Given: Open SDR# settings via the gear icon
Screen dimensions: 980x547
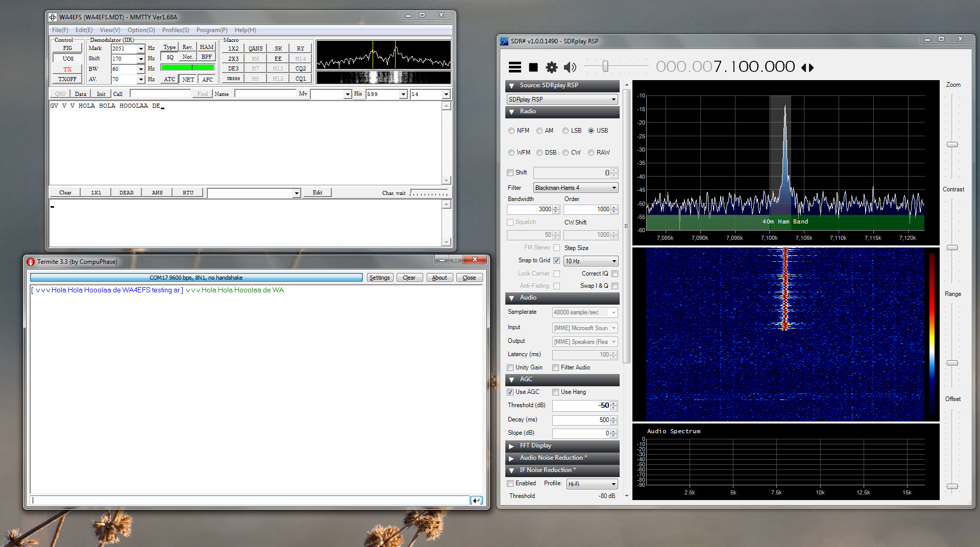Looking at the screenshot, I should 551,67.
